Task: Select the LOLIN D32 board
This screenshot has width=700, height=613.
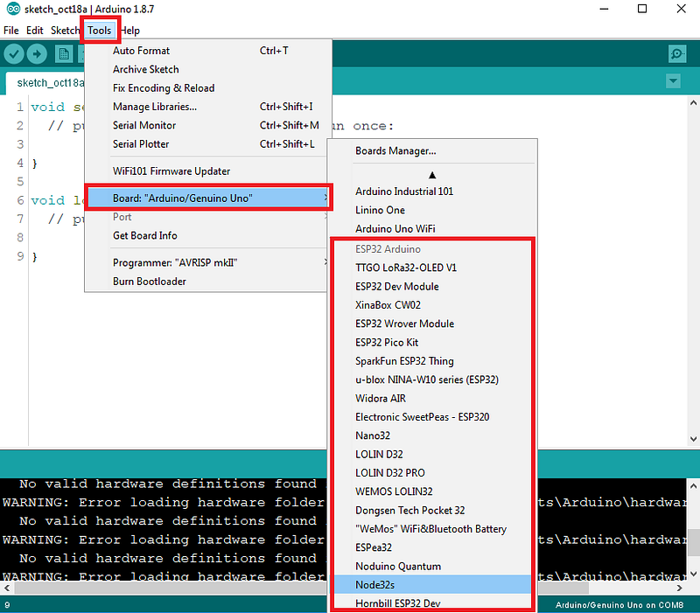Action: [x=432, y=455]
